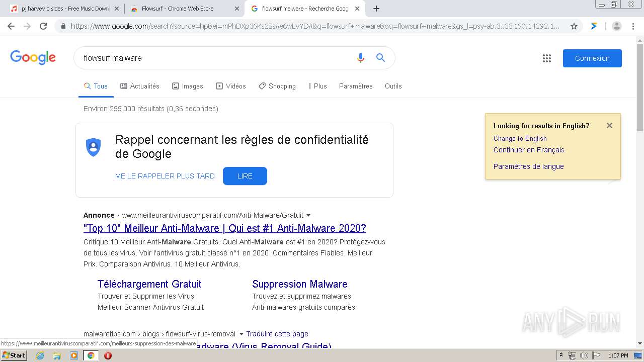Open the network tray icon
644x362 pixels.
click(x=572, y=355)
